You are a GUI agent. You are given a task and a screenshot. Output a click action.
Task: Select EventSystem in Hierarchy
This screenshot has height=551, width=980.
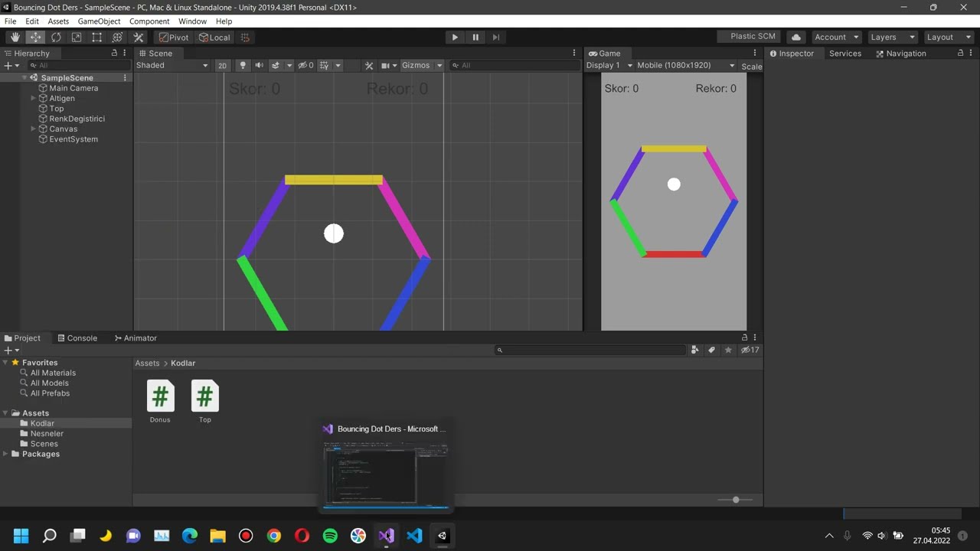click(x=73, y=139)
